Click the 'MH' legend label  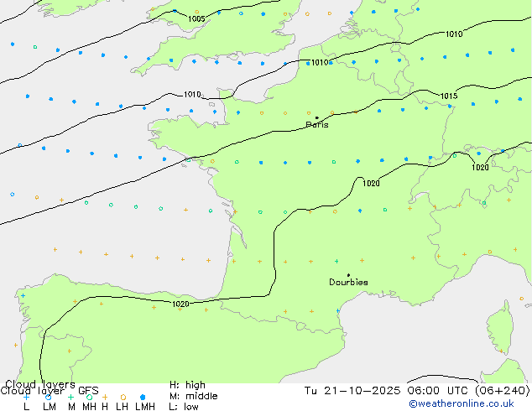(89, 407)
